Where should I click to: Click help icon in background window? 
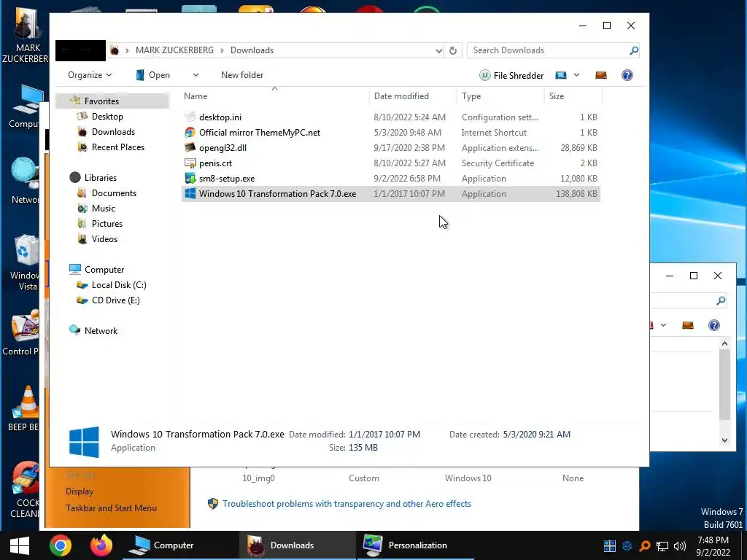tap(713, 325)
